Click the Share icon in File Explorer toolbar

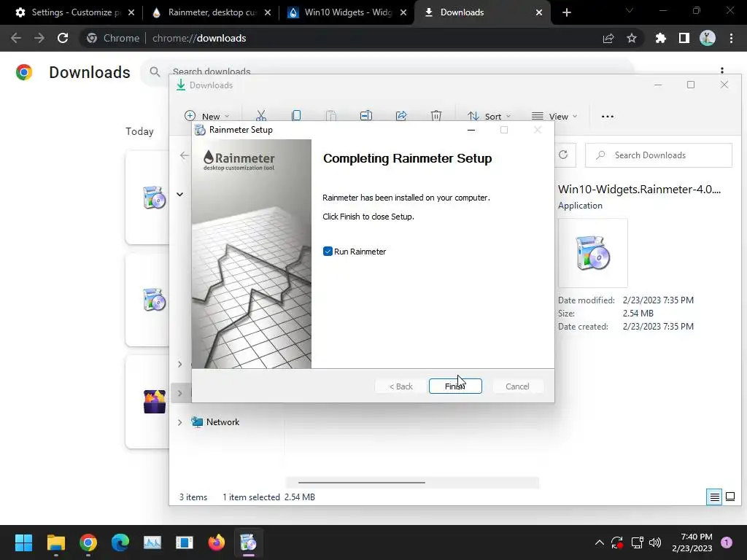(x=401, y=116)
